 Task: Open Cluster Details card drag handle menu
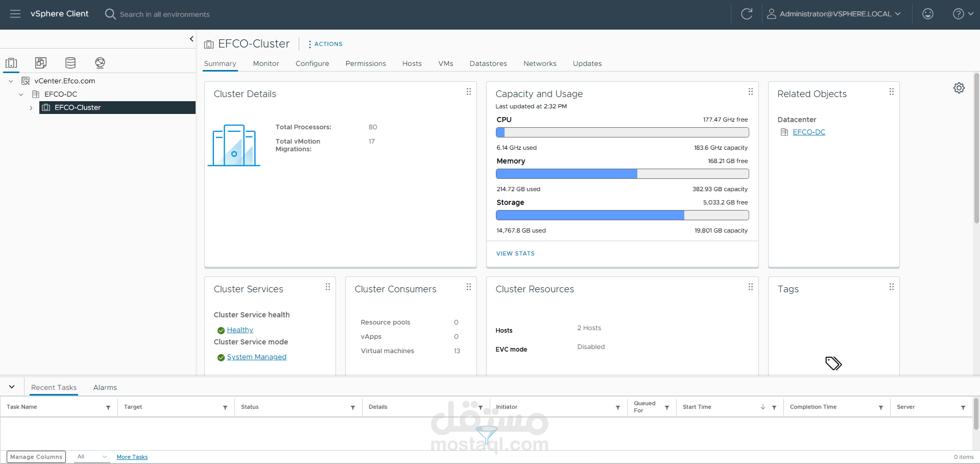click(468, 91)
